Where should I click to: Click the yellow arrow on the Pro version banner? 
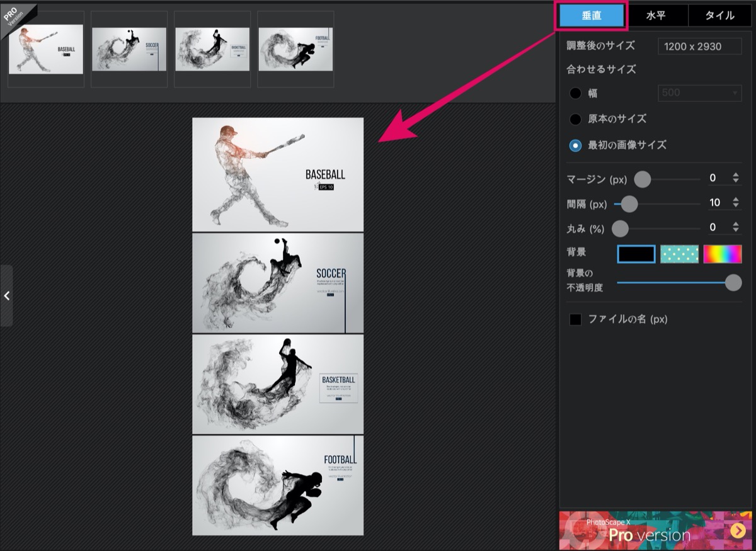tap(738, 531)
